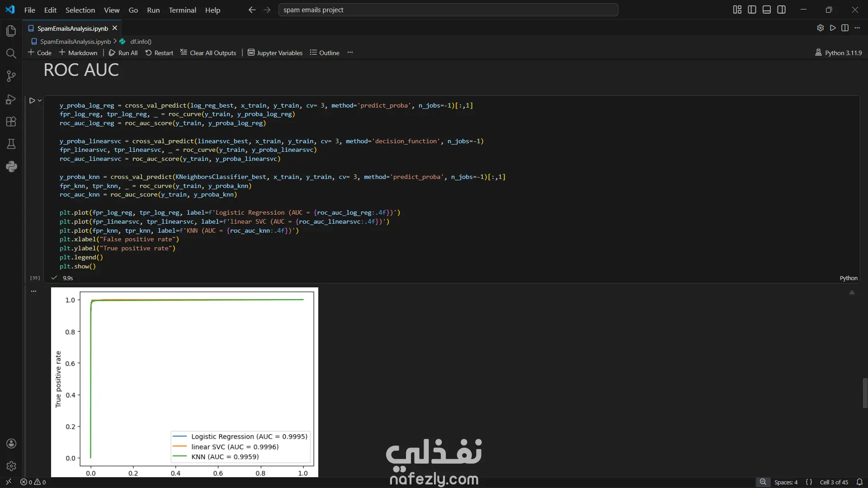Open the Search view in the activity bar
The image size is (868, 488).
(x=11, y=53)
